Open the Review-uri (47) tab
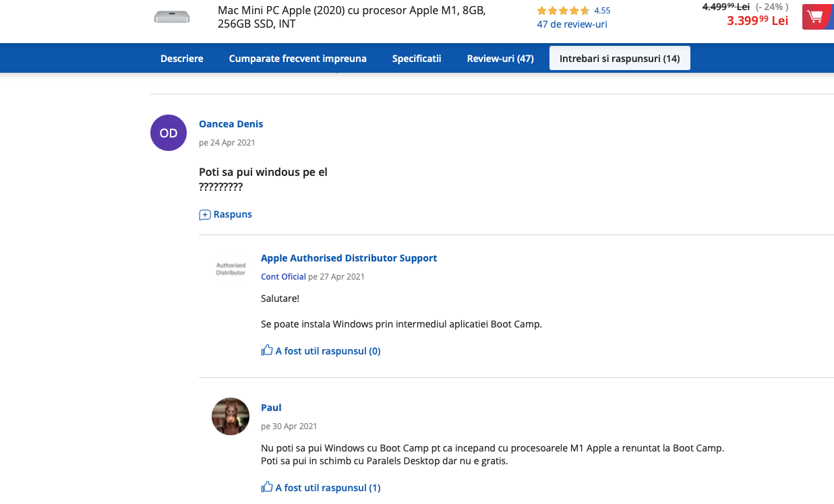The width and height of the screenshot is (834, 504). (x=500, y=59)
